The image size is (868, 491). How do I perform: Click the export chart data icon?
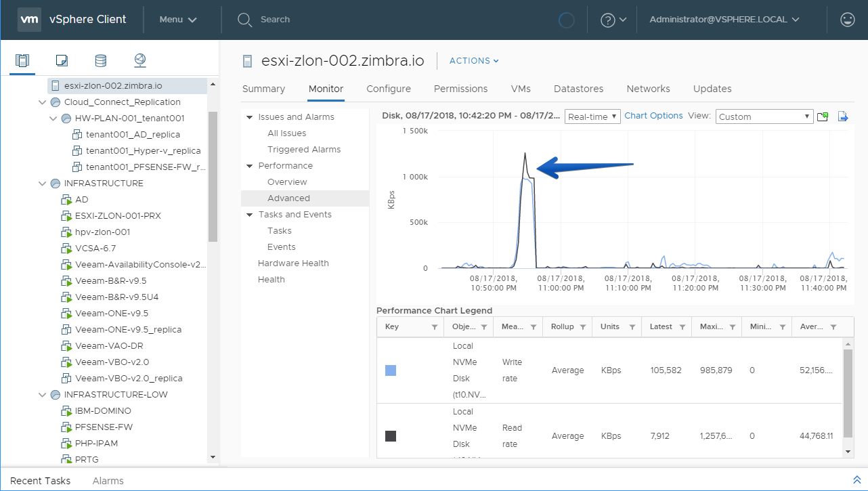(x=843, y=116)
